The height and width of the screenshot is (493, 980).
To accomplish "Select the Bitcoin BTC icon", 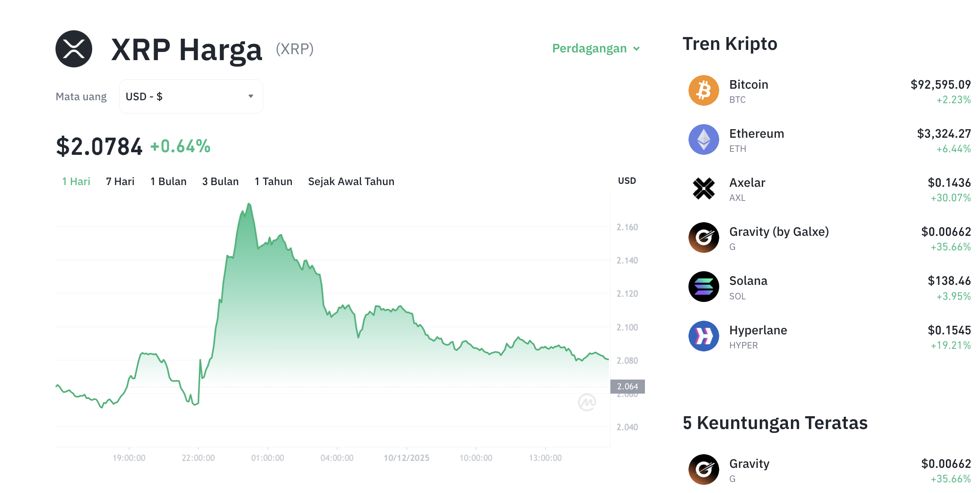I will coord(703,90).
